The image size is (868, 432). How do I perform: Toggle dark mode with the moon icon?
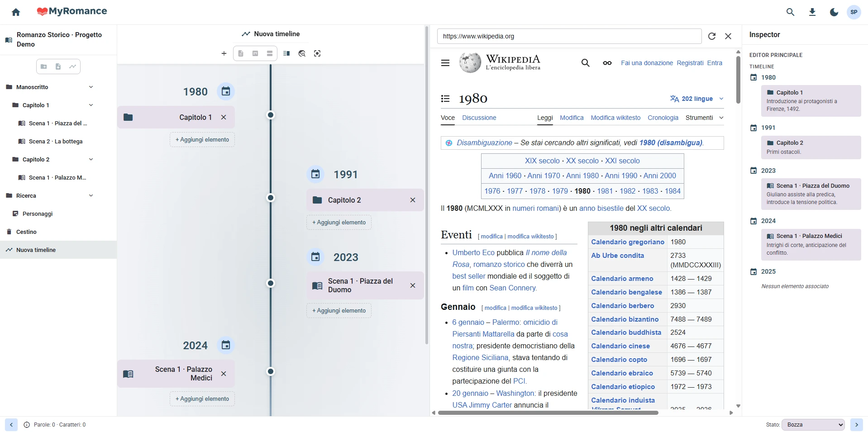[x=834, y=12]
